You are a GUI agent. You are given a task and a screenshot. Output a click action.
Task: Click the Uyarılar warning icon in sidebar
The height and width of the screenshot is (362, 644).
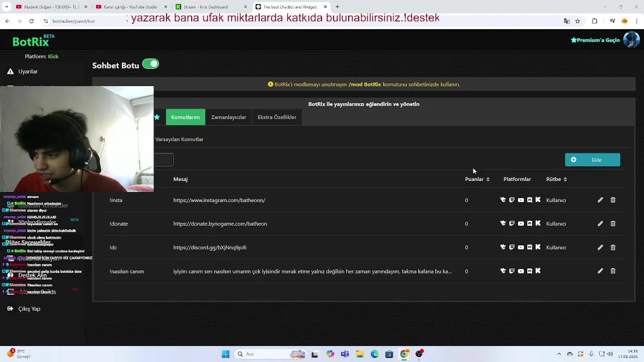(10, 71)
